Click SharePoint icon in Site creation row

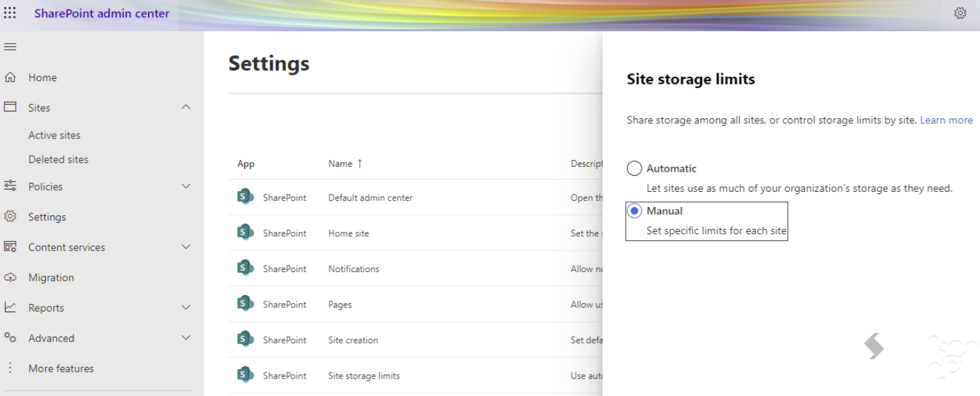click(x=245, y=340)
